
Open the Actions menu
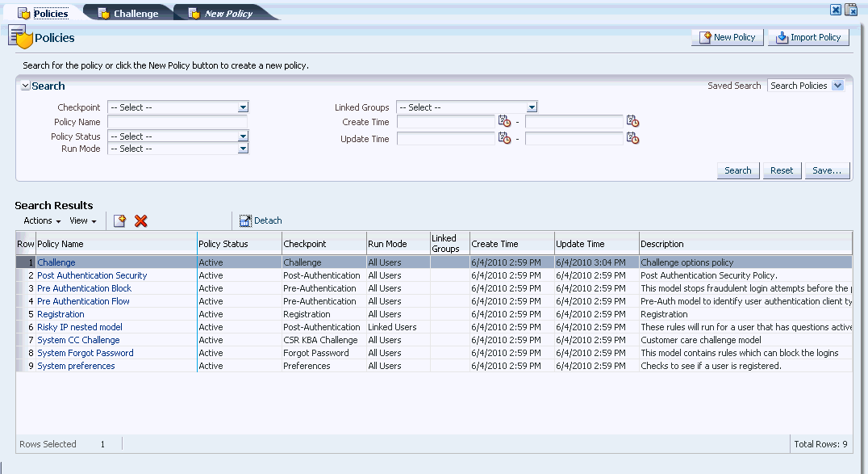pyautogui.click(x=40, y=220)
